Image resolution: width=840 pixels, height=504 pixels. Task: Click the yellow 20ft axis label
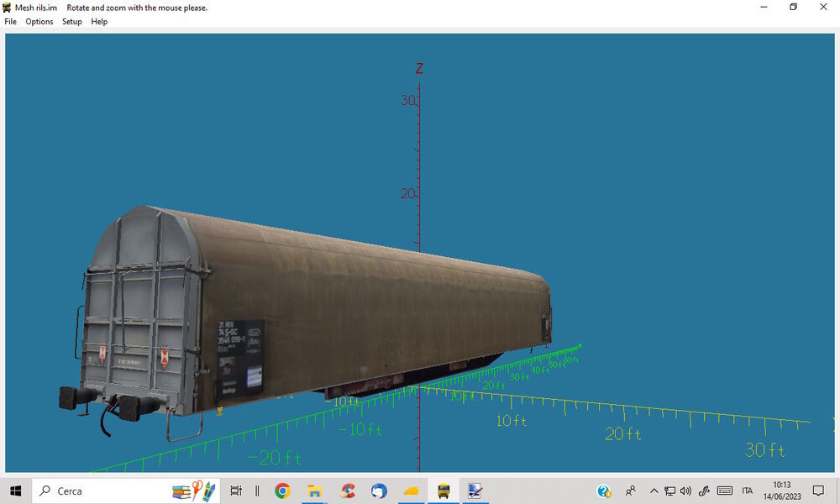click(x=623, y=433)
